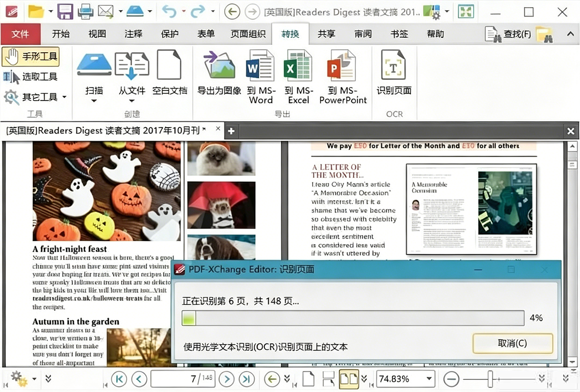Open the open-folder dropdown arrow
This screenshot has width=580, height=392.
click(50, 11)
